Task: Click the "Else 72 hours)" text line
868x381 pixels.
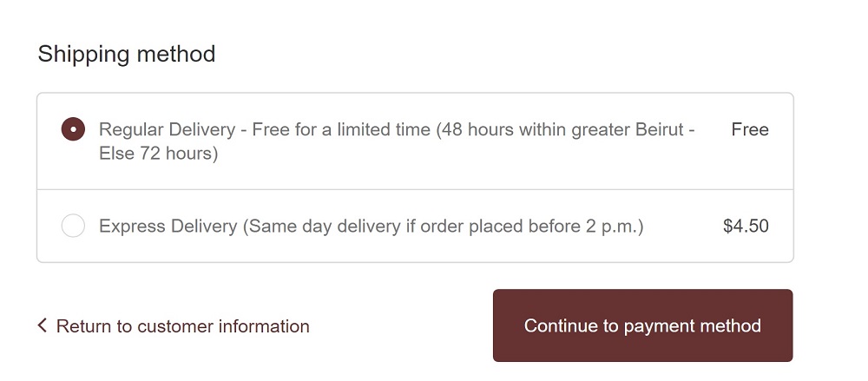Action: [158, 154]
